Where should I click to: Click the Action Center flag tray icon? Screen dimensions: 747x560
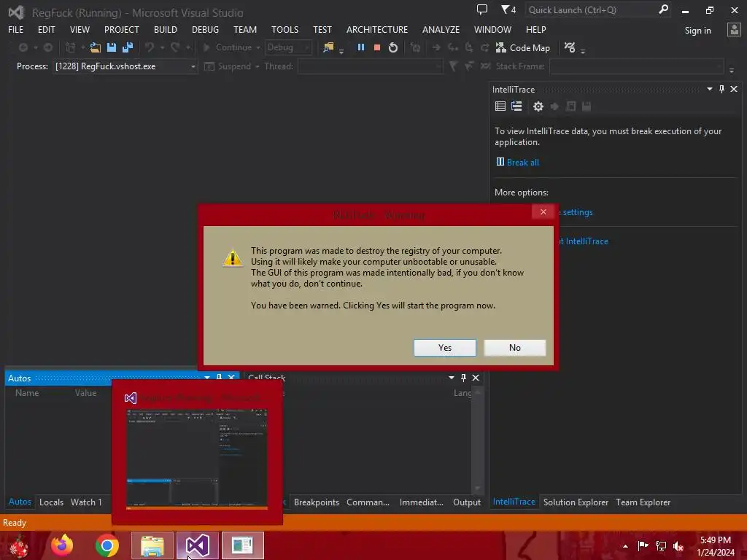643,545
